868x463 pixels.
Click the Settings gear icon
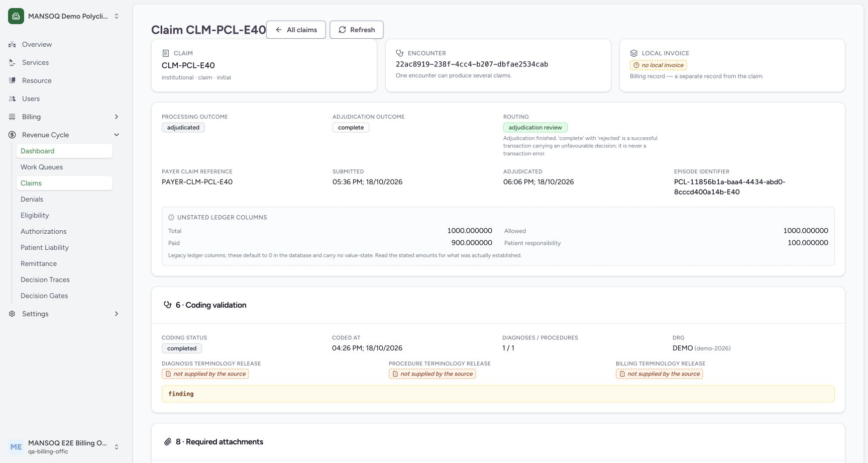[12, 314]
